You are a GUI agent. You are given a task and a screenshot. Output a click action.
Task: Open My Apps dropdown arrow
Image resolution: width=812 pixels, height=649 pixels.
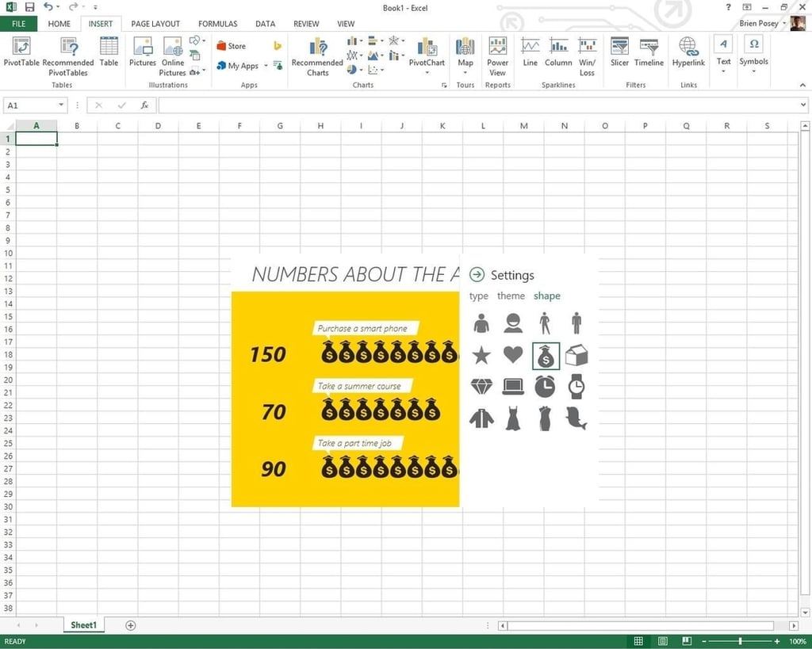[266, 66]
